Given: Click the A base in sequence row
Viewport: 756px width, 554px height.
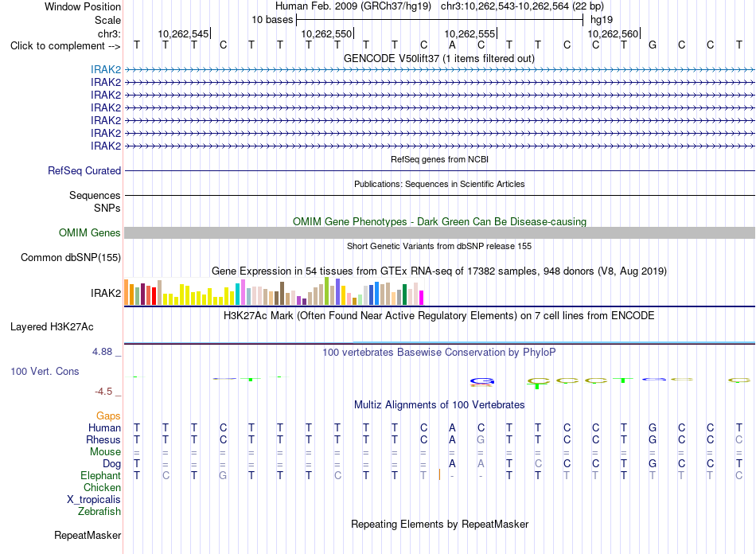Looking at the screenshot, I should click(452, 45).
